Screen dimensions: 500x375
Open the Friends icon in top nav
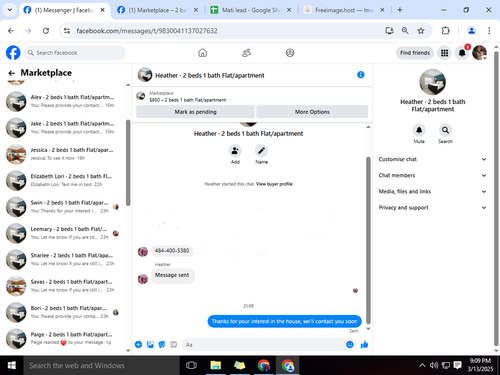click(x=246, y=53)
